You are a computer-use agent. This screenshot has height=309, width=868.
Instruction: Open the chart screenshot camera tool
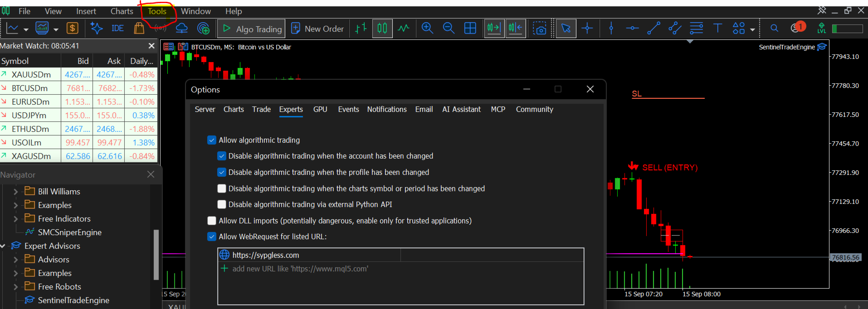coord(540,29)
